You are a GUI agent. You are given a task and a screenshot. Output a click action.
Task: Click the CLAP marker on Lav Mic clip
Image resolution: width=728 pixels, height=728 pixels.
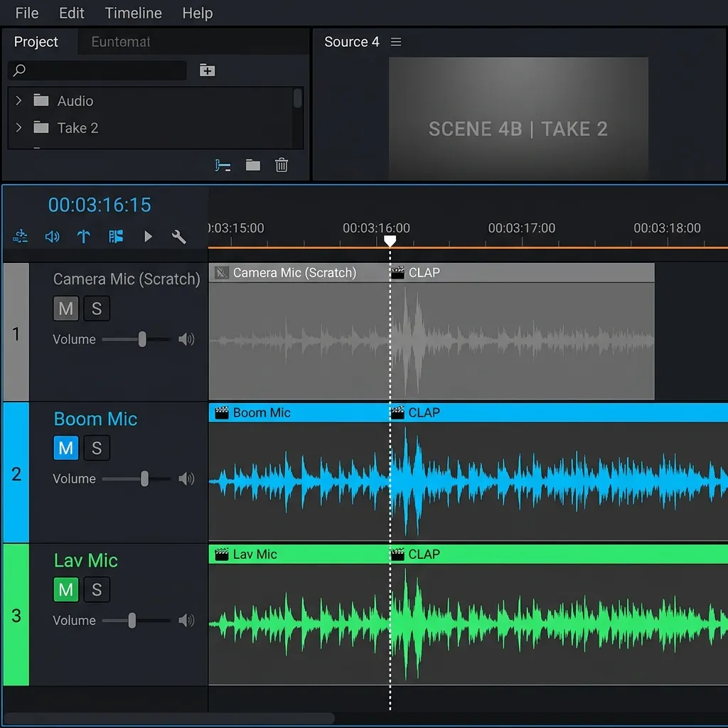415,555
